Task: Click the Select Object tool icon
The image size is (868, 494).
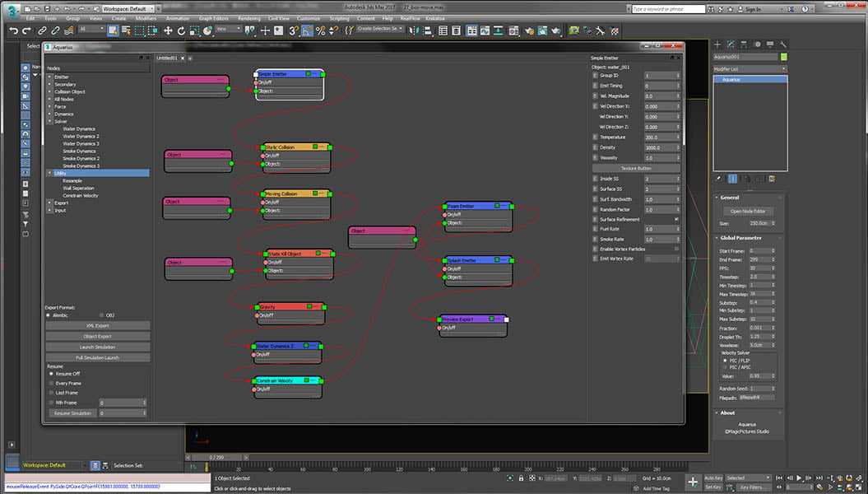Action: 113,30
